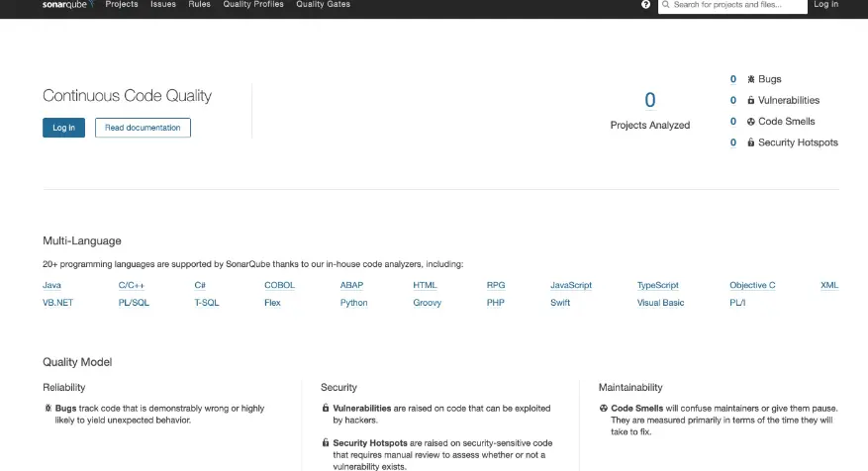Image resolution: width=868 pixels, height=471 pixels.
Task: Open Quality Profiles page
Action: 253,4
